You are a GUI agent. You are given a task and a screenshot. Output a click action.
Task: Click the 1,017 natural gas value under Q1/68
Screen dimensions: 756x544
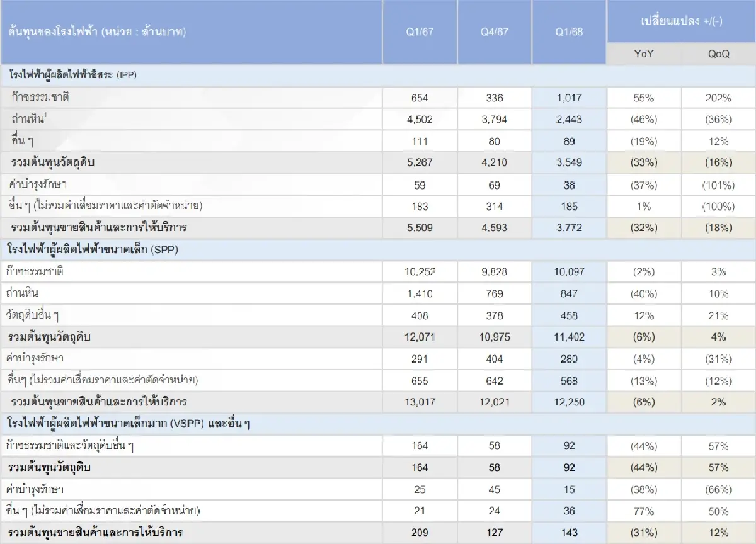click(569, 97)
